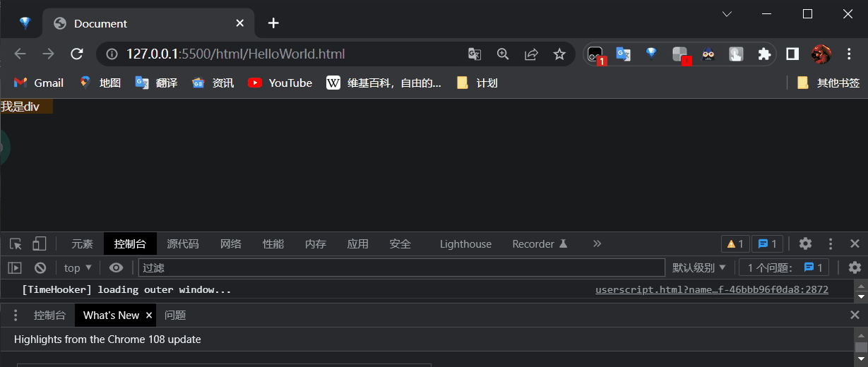Close the DevTools panel
The width and height of the screenshot is (868, 367).
coord(855,243)
